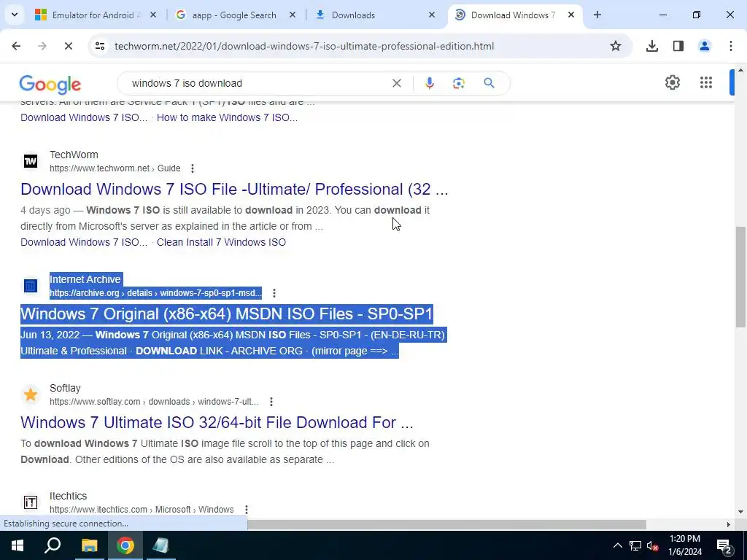Toggle the Chrome side panel
Screen dimensions: 747x560
[678, 46]
